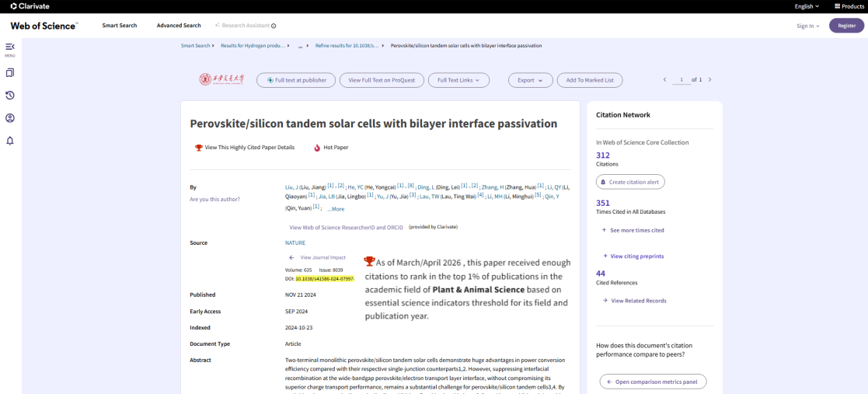Click the Register button
868x394 pixels.
tap(846, 26)
